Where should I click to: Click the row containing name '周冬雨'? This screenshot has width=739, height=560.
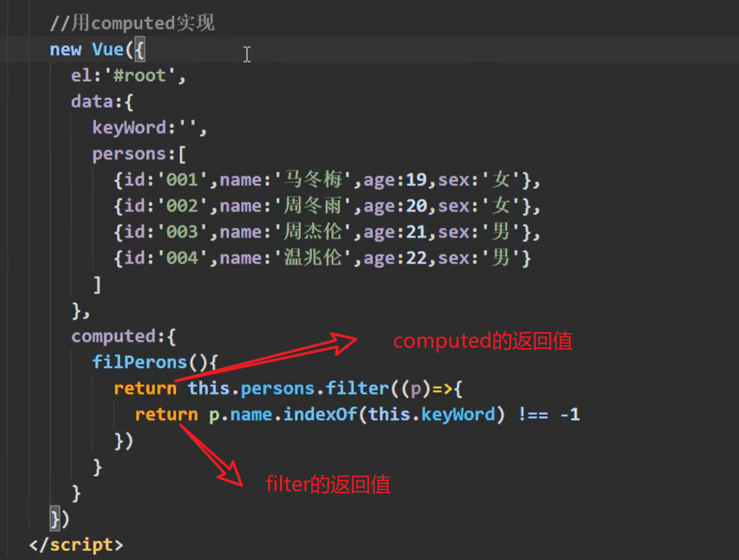pos(327,206)
